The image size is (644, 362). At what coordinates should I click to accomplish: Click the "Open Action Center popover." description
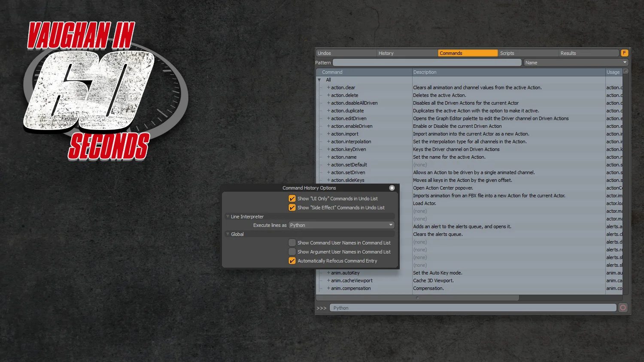[x=443, y=188]
